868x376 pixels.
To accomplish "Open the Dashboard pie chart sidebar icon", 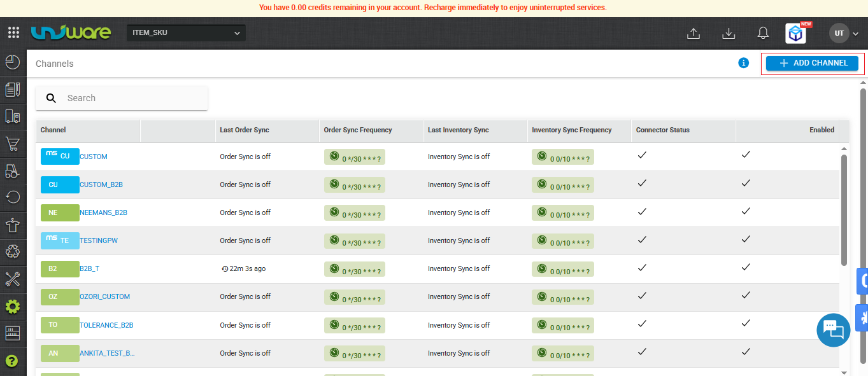I will click(x=13, y=62).
